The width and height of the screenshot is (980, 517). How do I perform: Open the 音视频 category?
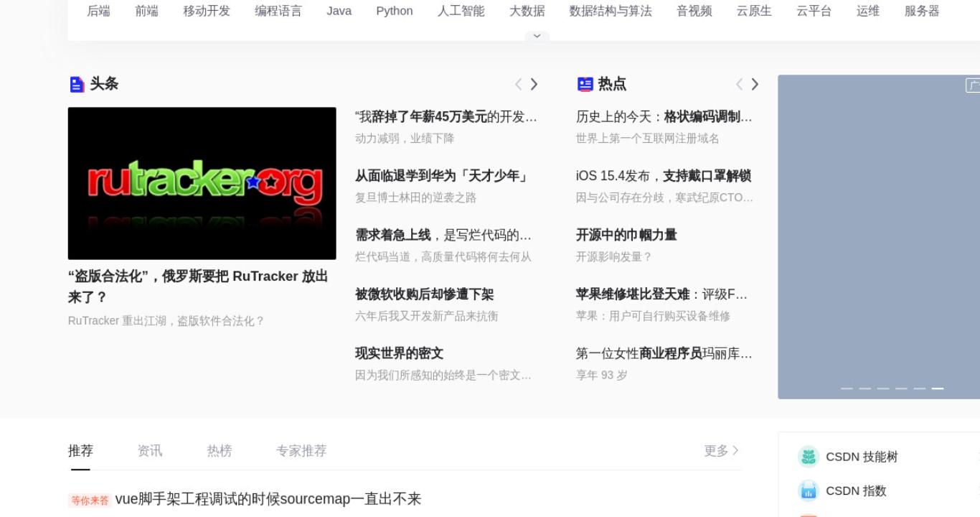click(x=694, y=11)
